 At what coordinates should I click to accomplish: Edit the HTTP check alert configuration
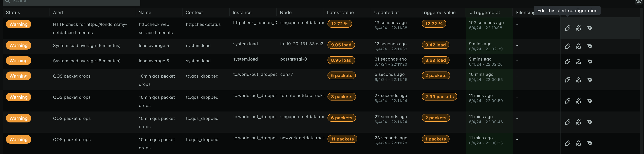(567, 28)
